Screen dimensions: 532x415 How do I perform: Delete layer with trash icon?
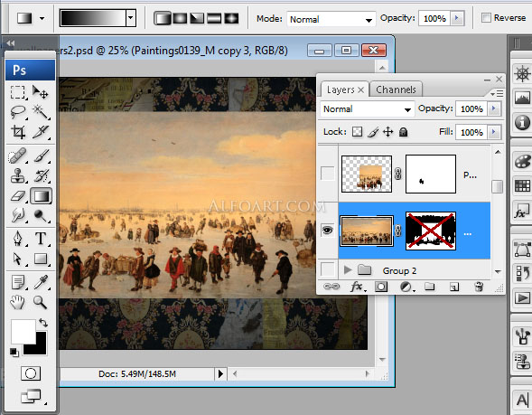tap(479, 287)
